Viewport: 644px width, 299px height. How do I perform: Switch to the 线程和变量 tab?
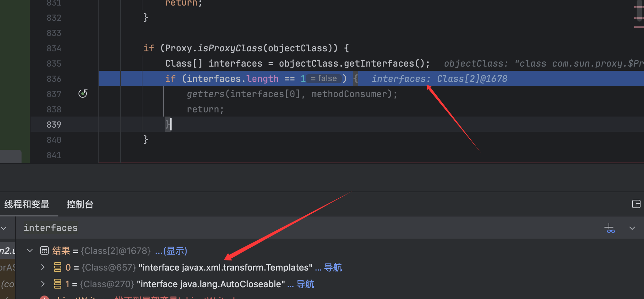27,204
